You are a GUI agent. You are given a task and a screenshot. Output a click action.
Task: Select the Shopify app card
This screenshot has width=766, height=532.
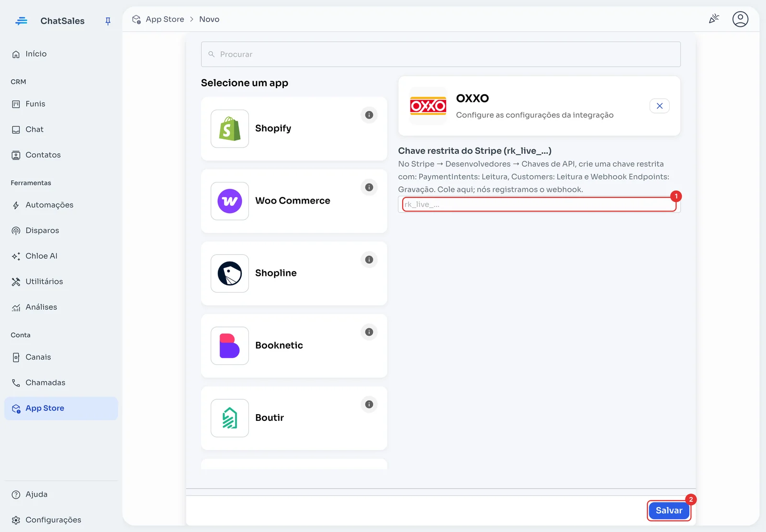point(294,129)
